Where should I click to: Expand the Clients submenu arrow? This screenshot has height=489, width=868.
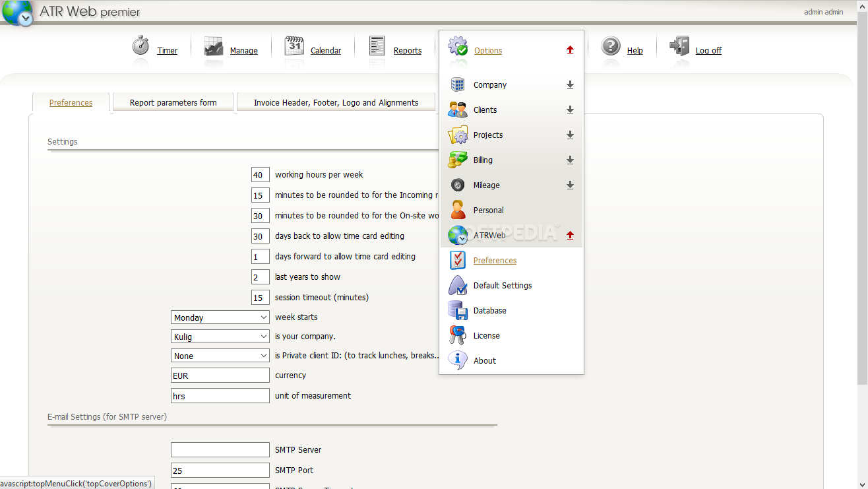571,110
